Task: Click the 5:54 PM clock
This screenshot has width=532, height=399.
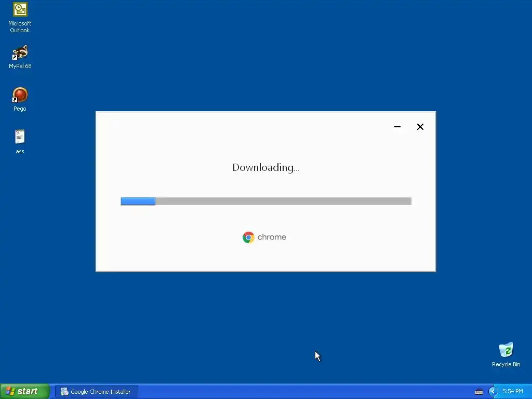Action: [x=512, y=392]
